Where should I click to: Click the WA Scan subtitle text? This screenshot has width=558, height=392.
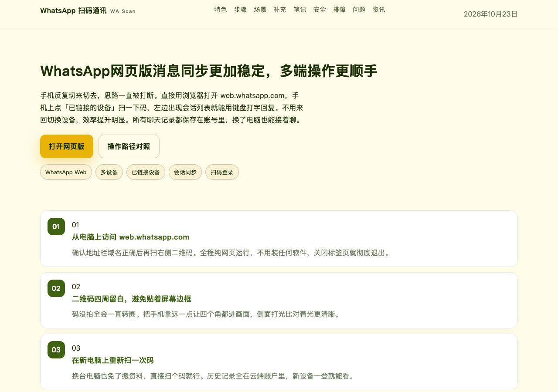point(123,11)
